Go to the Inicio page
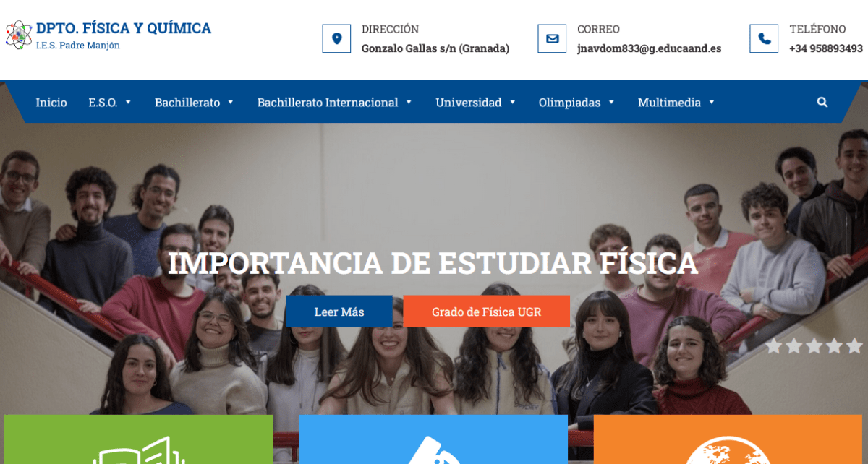This screenshot has height=464, width=868. (51, 103)
